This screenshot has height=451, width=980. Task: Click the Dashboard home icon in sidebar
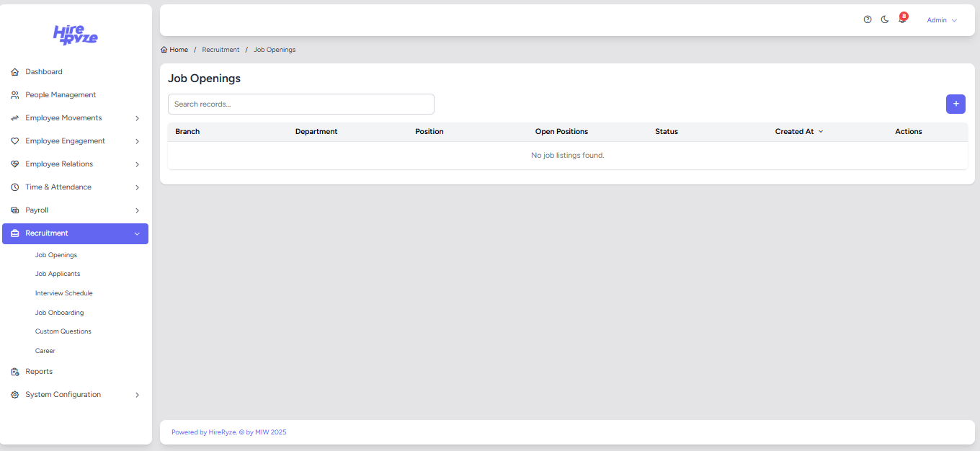pos(14,72)
